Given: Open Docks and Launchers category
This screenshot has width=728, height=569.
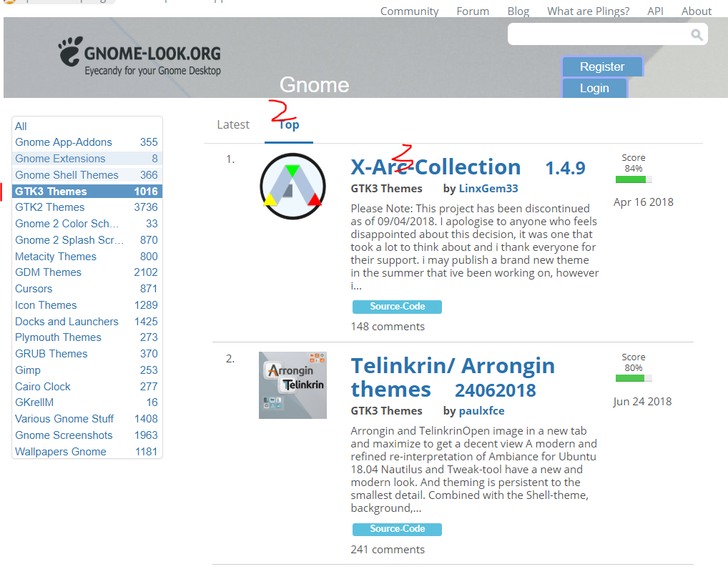Looking at the screenshot, I should coord(87,322).
